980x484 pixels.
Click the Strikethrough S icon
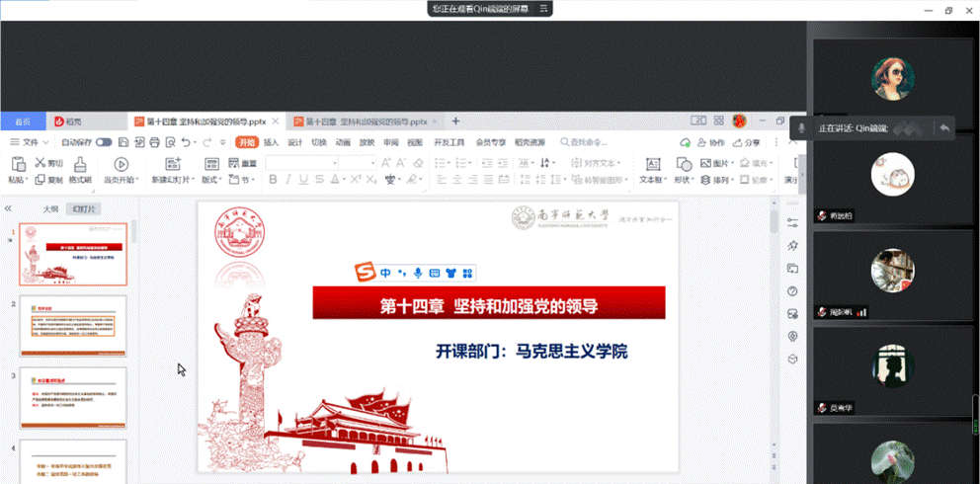tap(319, 180)
